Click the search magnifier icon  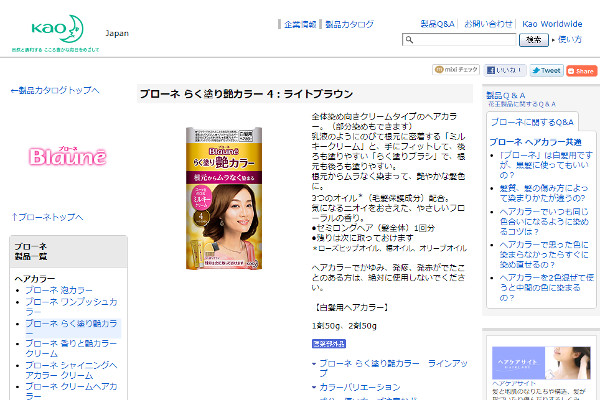pyautogui.click(x=409, y=39)
